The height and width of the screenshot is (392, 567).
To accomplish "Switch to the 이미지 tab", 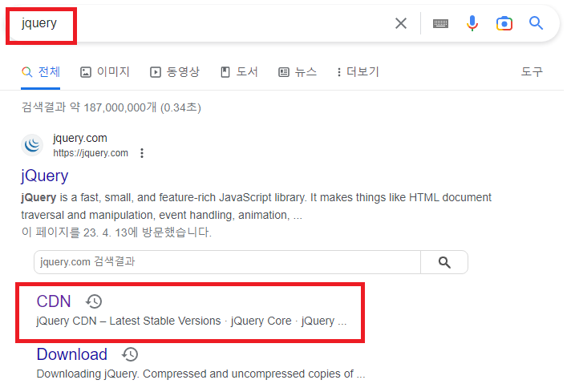I will point(104,72).
